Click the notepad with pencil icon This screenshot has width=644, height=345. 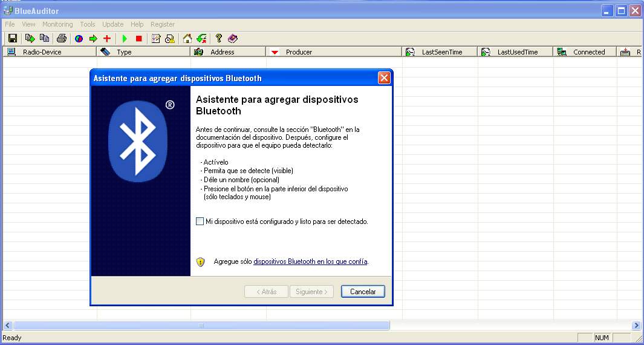pyautogui.click(x=156, y=39)
